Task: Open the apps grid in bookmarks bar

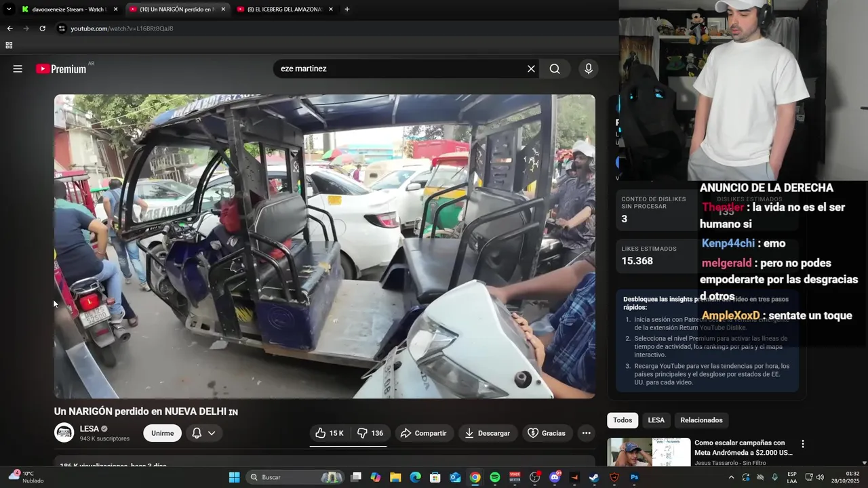Action: pyautogui.click(x=9, y=45)
